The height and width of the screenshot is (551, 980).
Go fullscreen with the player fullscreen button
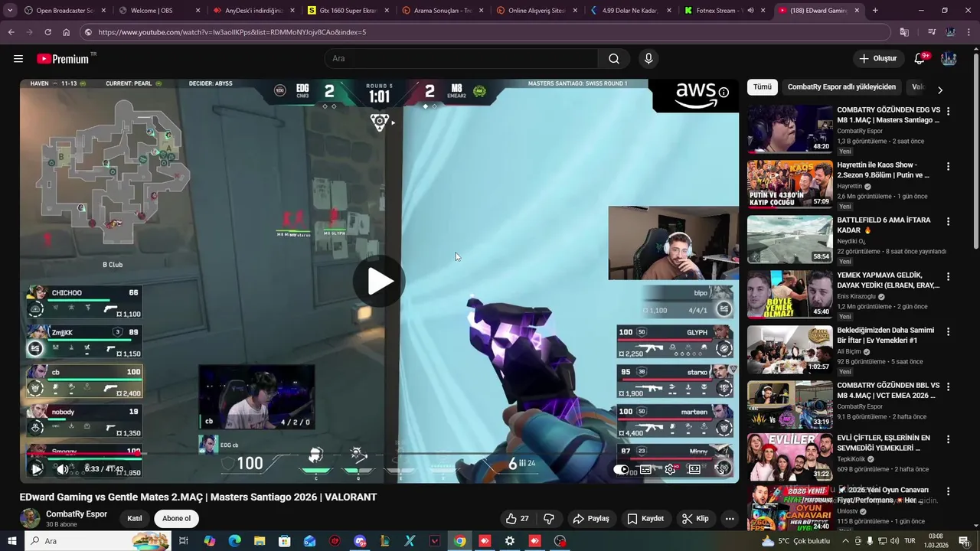click(x=720, y=470)
